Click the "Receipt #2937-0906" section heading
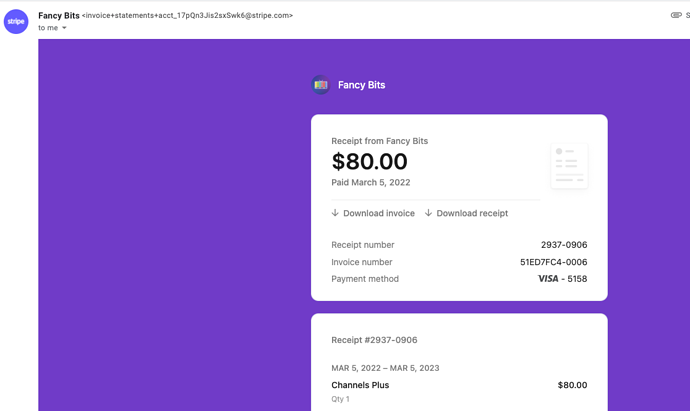This screenshot has height=411, width=690. (374, 340)
